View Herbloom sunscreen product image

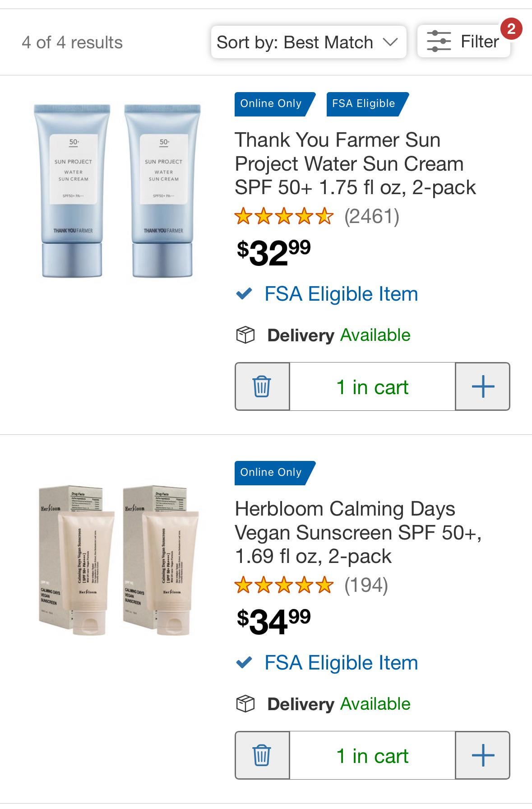118,560
